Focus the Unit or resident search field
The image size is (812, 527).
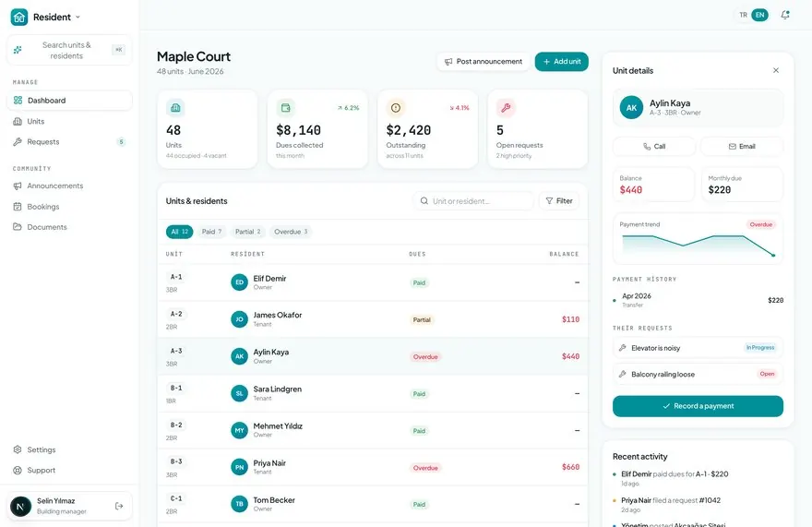(x=473, y=201)
